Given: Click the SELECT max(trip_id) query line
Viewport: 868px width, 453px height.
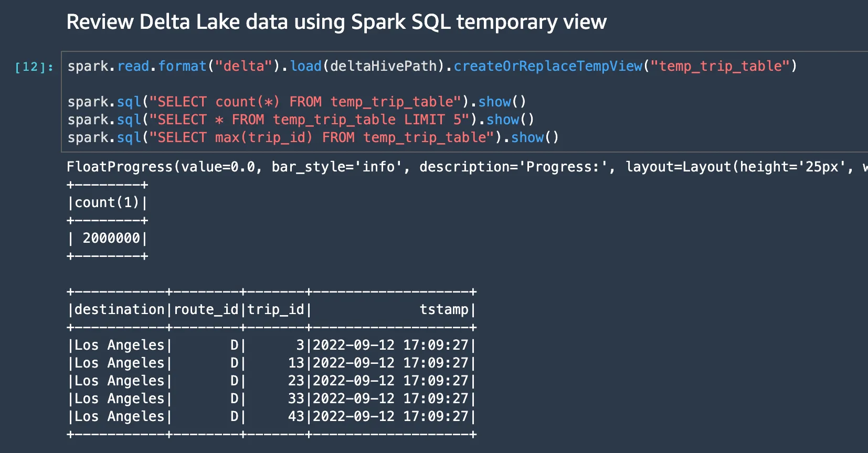Looking at the screenshot, I should coord(313,137).
